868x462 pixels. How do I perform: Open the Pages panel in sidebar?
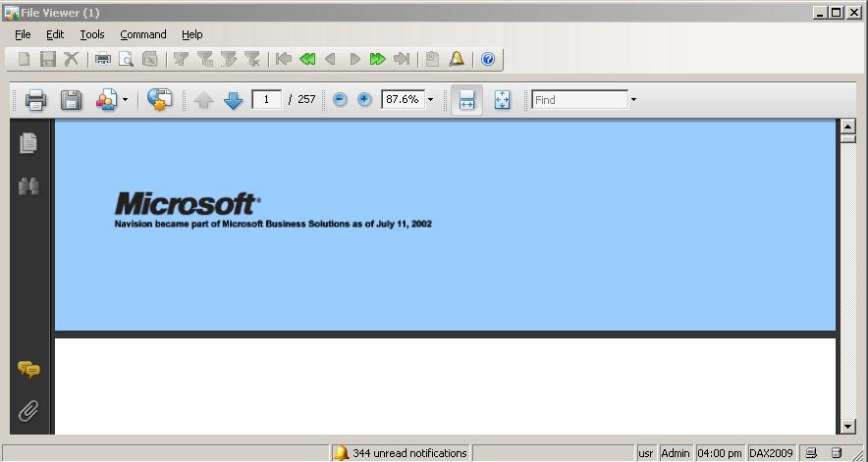(x=28, y=143)
